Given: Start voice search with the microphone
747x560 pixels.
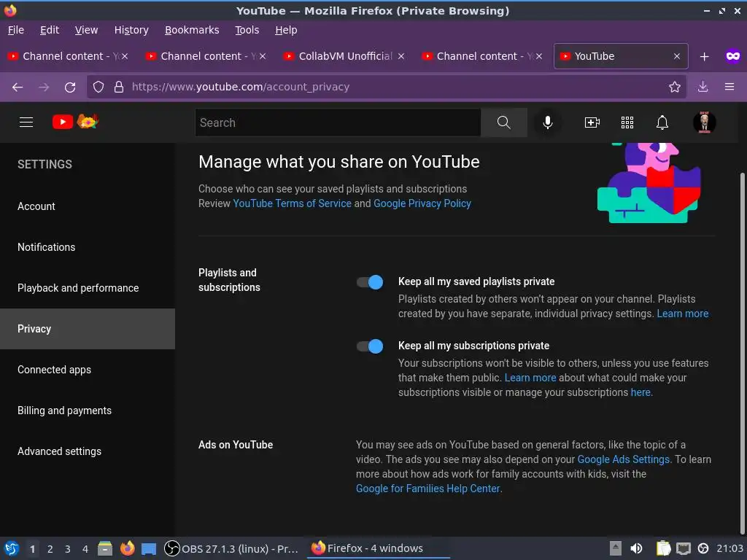Looking at the screenshot, I should click(x=548, y=122).
